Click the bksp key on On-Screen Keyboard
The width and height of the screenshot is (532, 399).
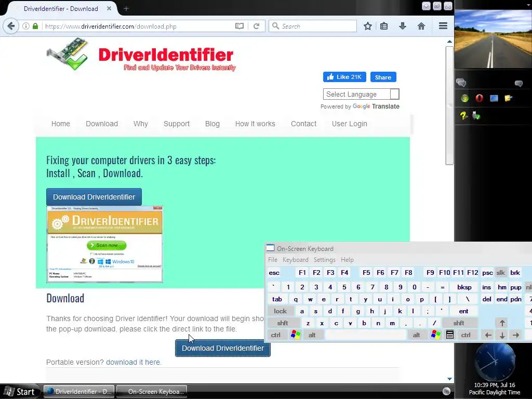tap(464, 287)
